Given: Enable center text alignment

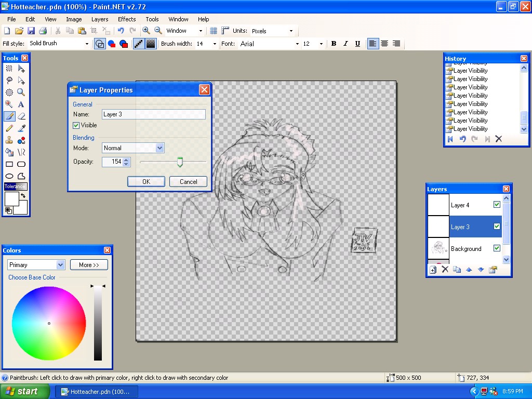Looking at the screenshot, I should pyautogui.click(x=384, y=44).
